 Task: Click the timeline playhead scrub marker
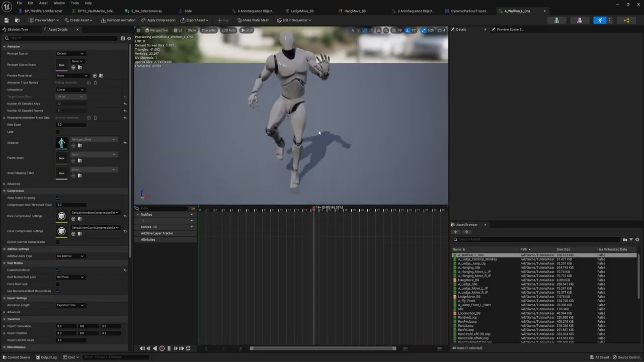tap(314, 207)
